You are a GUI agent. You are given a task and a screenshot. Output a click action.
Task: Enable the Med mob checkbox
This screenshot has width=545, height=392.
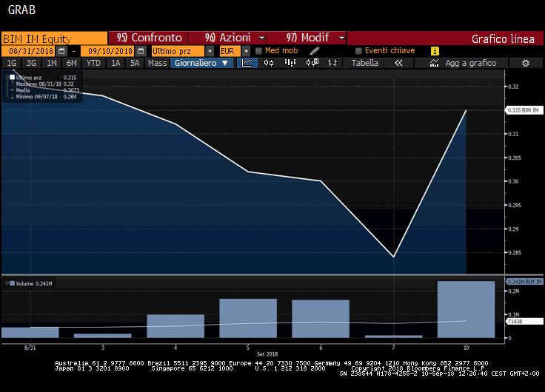pos(258,51)
